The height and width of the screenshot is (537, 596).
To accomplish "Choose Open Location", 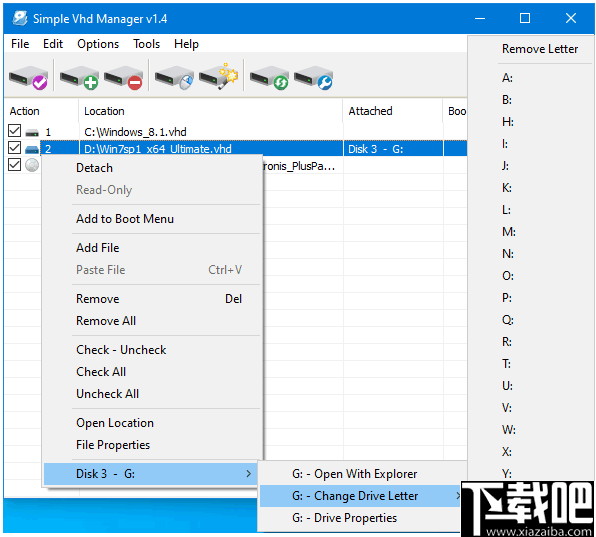I will (x=152, y=423).
